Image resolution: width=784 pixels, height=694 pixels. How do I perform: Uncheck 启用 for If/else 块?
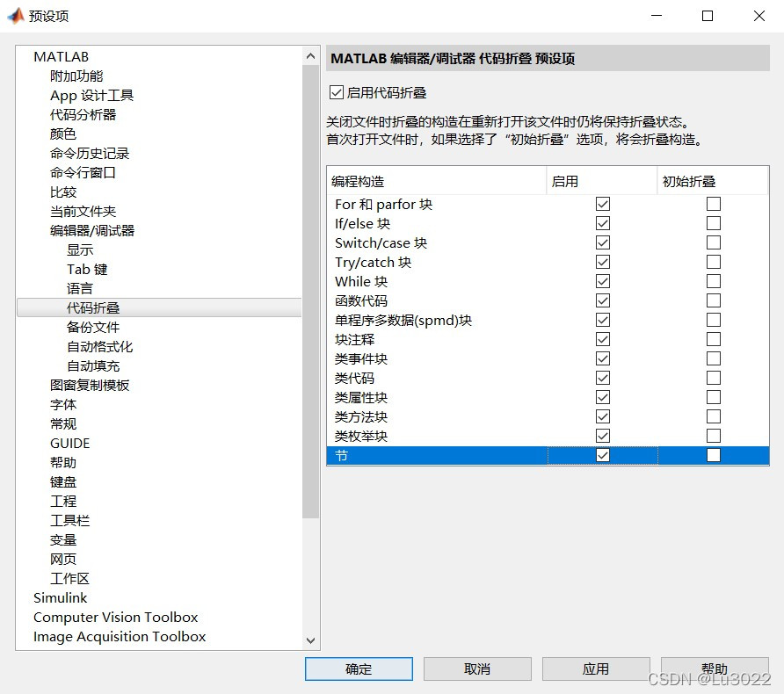tap(602, 223)
